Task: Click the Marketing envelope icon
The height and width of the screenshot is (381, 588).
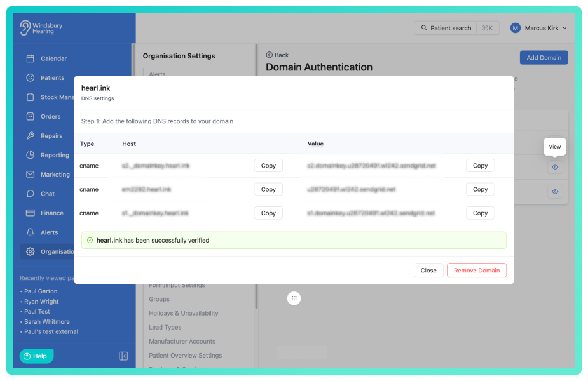Action: pos(31,174)
